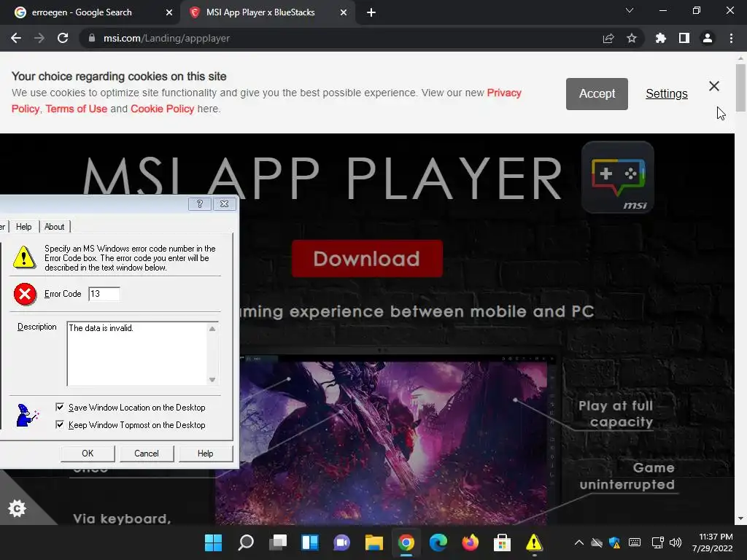This screenshot has height=560, width=747.
Task: Switch to erroegen Google Search tab
Action: point(90,12)
